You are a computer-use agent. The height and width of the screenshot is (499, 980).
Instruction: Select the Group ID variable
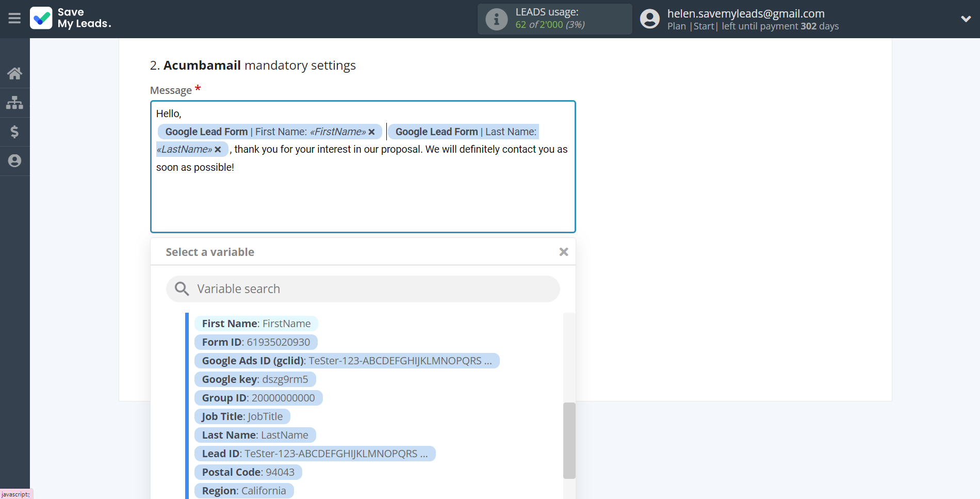[258, 398]
